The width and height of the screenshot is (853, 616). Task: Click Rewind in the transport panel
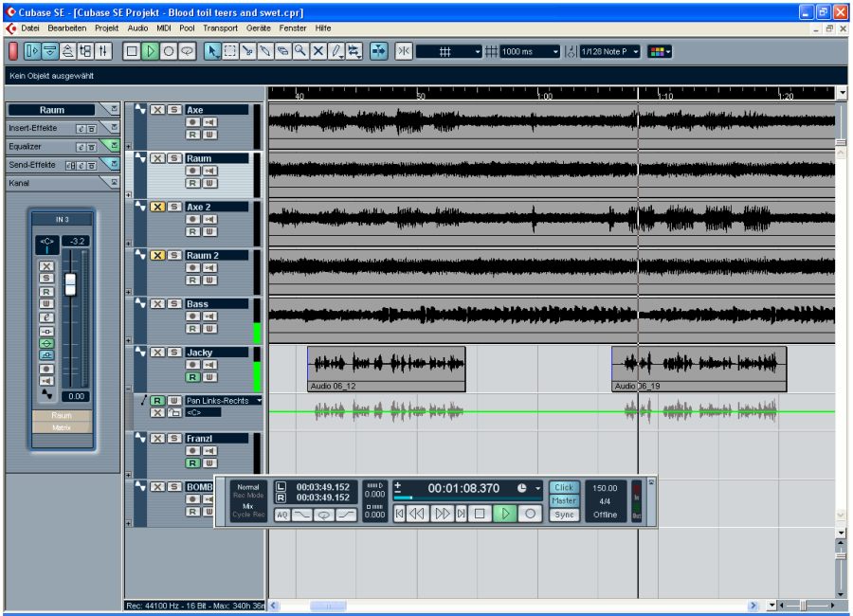click(417, 514)
